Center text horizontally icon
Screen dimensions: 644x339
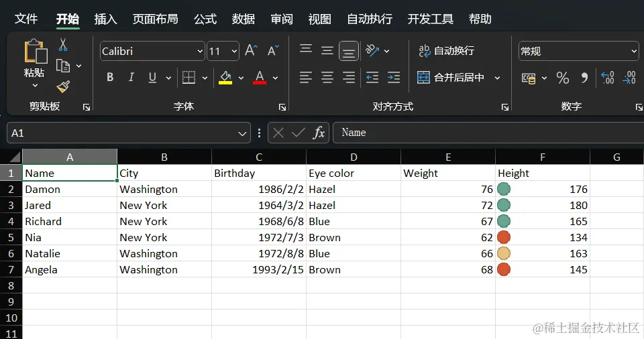tap(327, 77)
